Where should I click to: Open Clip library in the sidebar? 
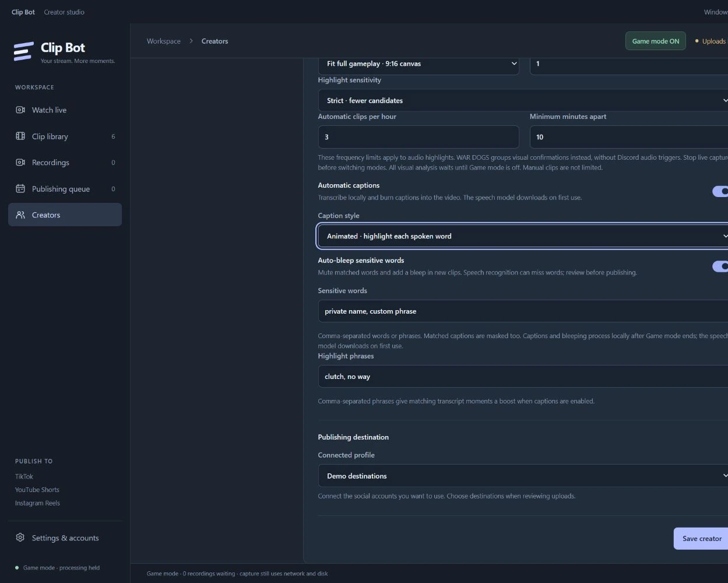coord(65,136)
